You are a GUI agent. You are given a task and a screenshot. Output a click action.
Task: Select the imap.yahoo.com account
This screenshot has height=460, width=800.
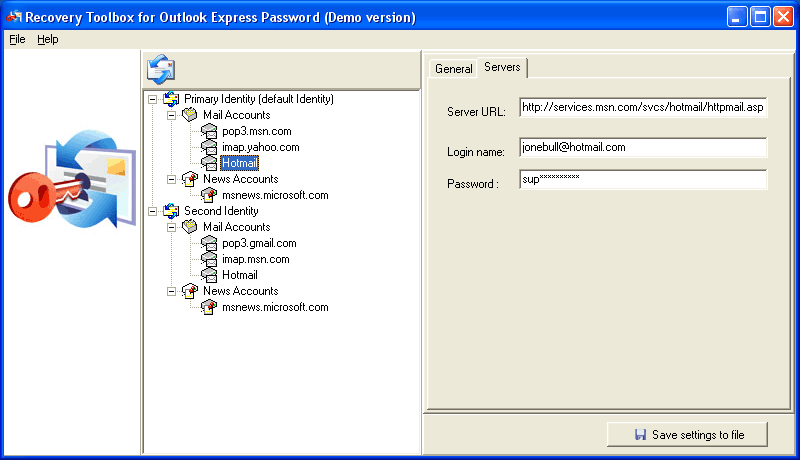point(261,147)
